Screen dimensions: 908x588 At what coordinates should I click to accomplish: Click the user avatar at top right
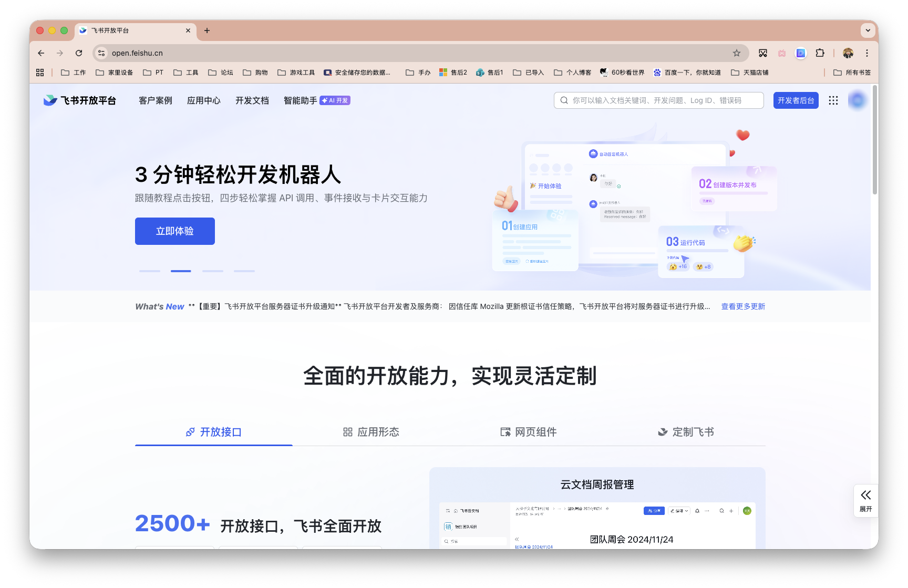point(857,100)
